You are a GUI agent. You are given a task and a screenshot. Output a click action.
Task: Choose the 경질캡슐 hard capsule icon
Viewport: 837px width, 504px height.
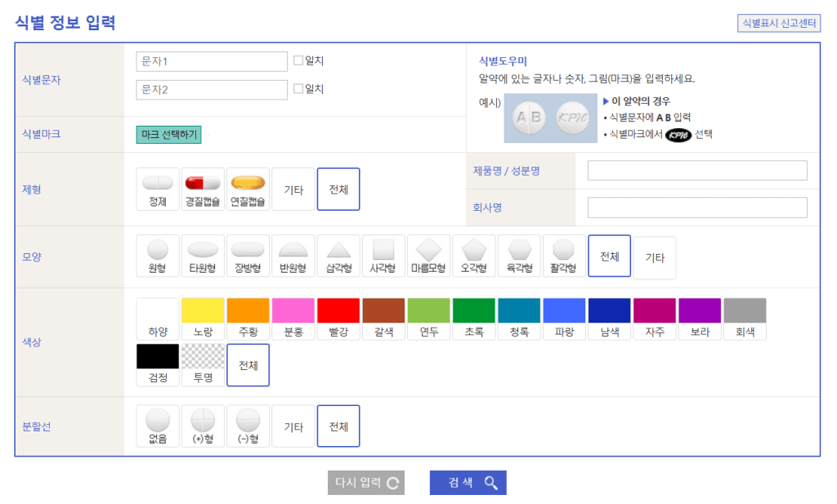click(x=203, y=189)
